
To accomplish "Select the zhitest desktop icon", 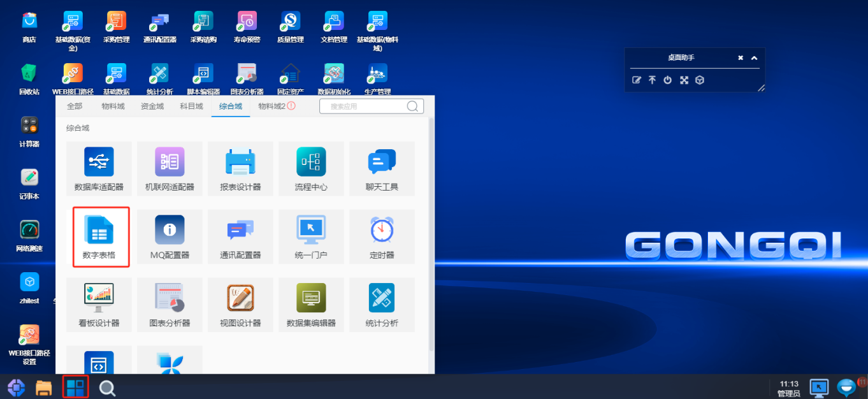I will click(29, 288).
